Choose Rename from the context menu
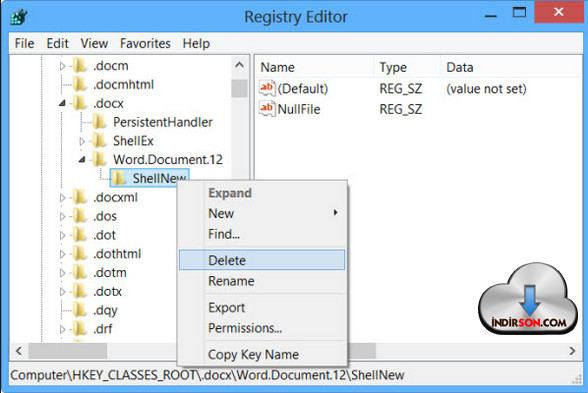Screen dimensions: 588x393 pos(262,281)
